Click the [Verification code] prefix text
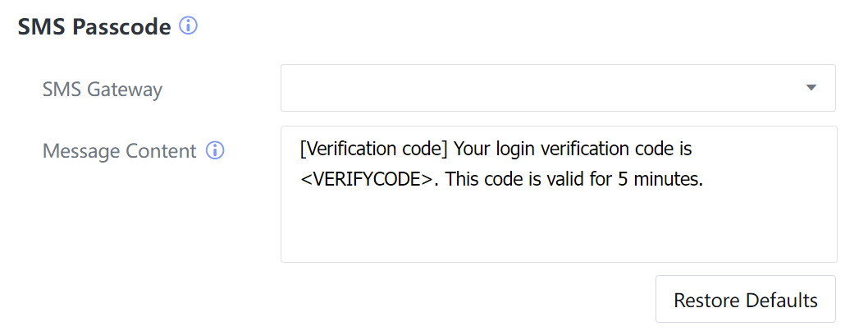The height and width of the screenshot is (331, 868). point(374,150)
